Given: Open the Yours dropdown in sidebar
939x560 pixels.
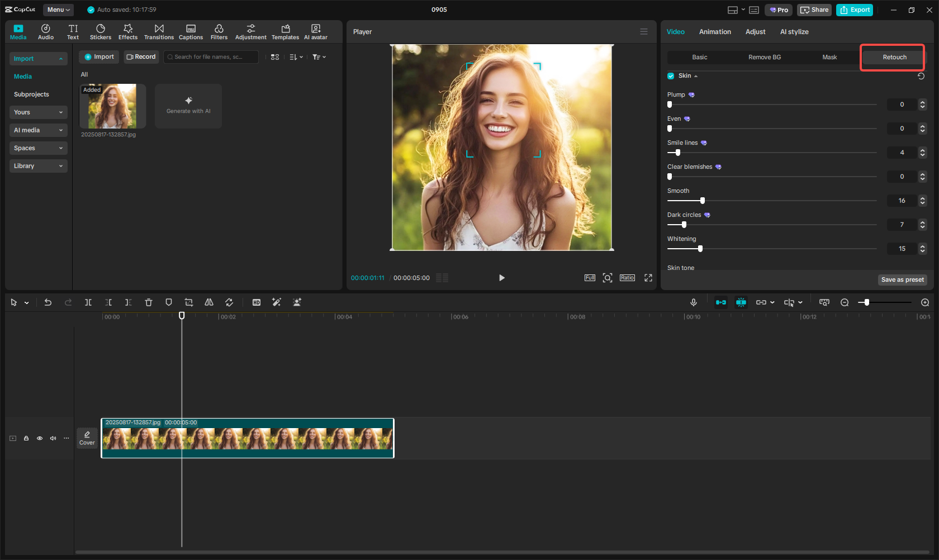Looking at the screenshot, I should click(38, 112).
